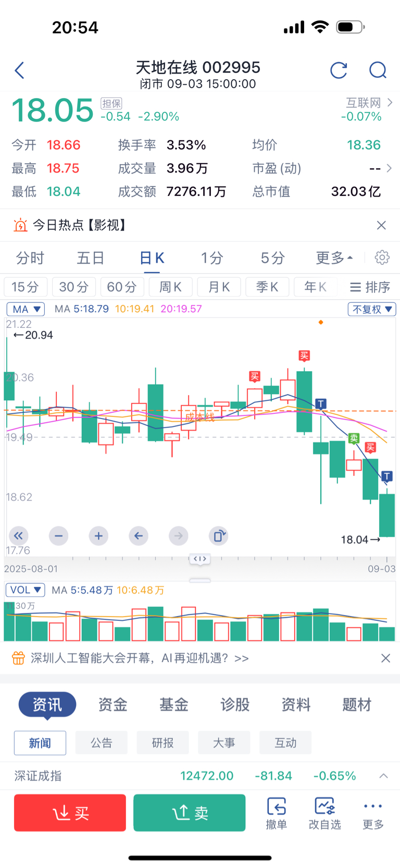Select the 新闻 sub-tab
The image size is (400, 868).
[40, 743]
